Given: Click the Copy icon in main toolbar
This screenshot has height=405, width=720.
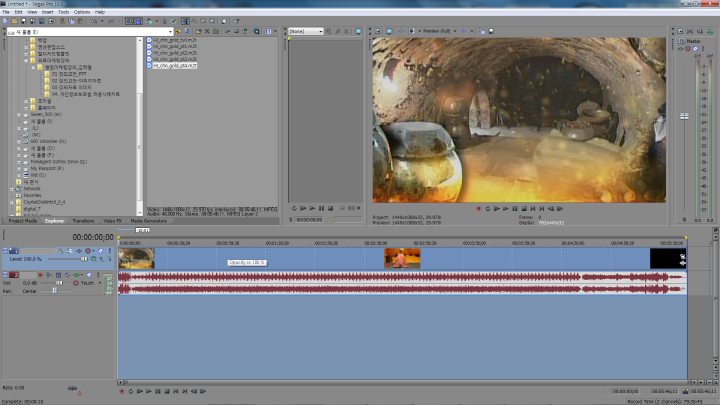Looking at the screenshot, I should (x=71, y=21).
